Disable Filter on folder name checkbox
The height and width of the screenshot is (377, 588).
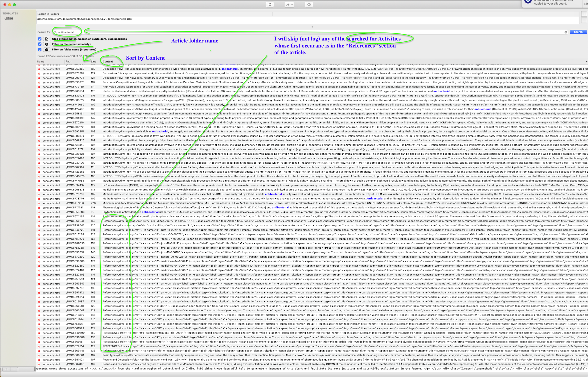point(40,50)
